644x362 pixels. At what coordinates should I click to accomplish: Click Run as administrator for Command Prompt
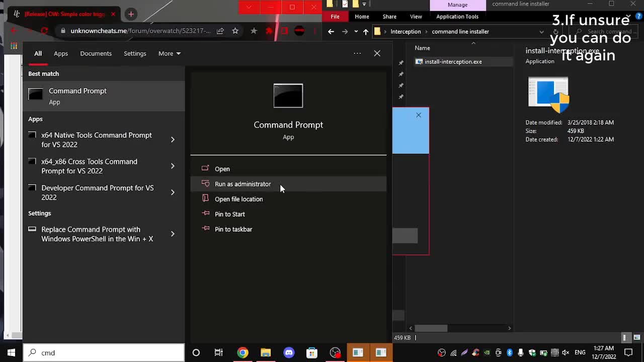pyautogui.click(x=243, y=184)
